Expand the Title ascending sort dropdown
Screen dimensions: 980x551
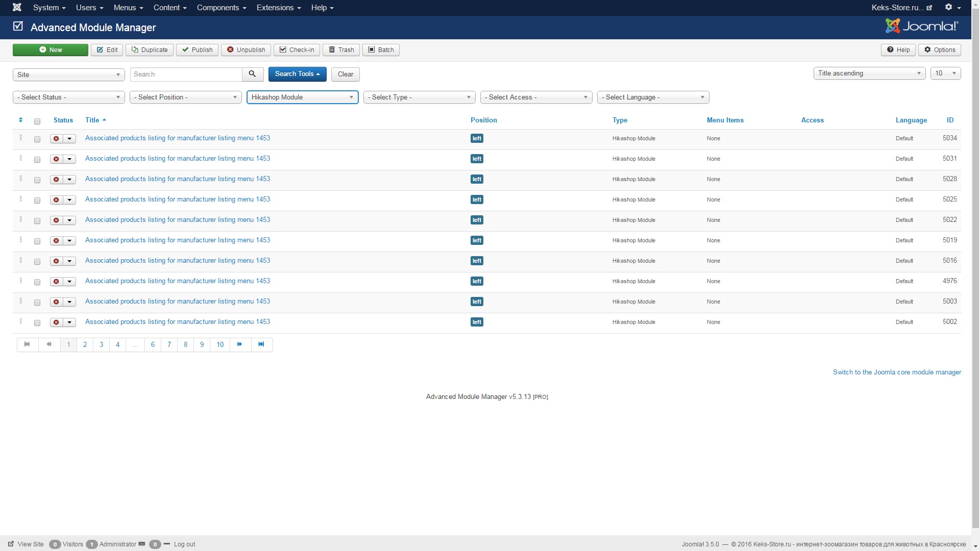[869, 73]
